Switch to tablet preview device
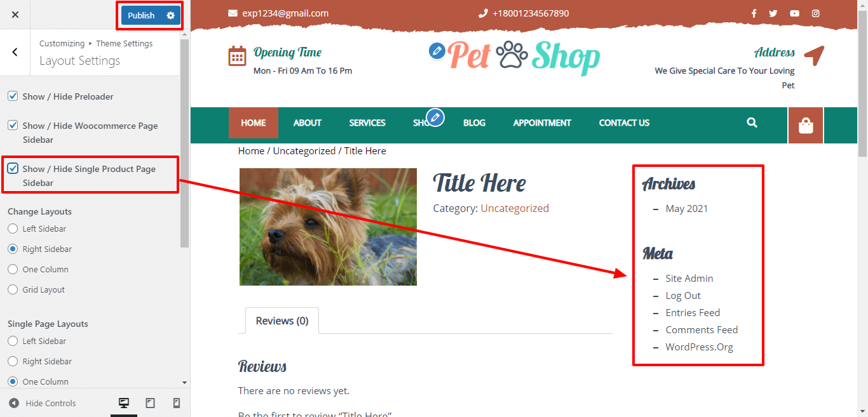Viewport: 868px width, 417px height. 151,403
